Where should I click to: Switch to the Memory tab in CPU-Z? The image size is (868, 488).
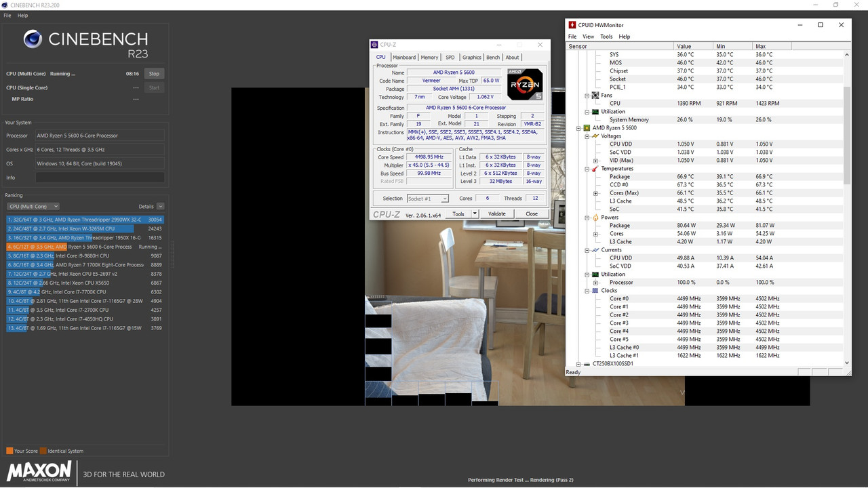429,57
